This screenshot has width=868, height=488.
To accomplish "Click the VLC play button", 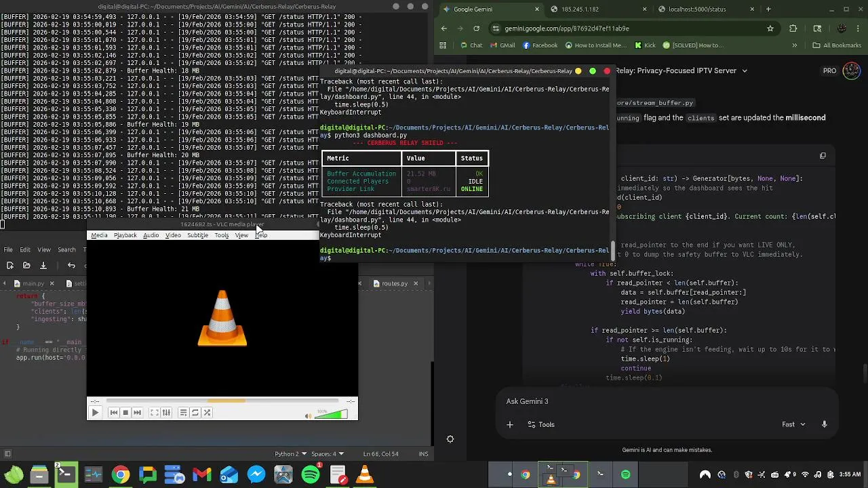I will pos(95,412).
